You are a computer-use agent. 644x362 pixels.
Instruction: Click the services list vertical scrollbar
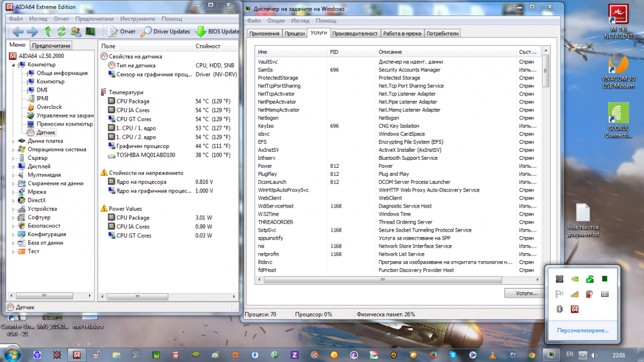coord(546,161)
